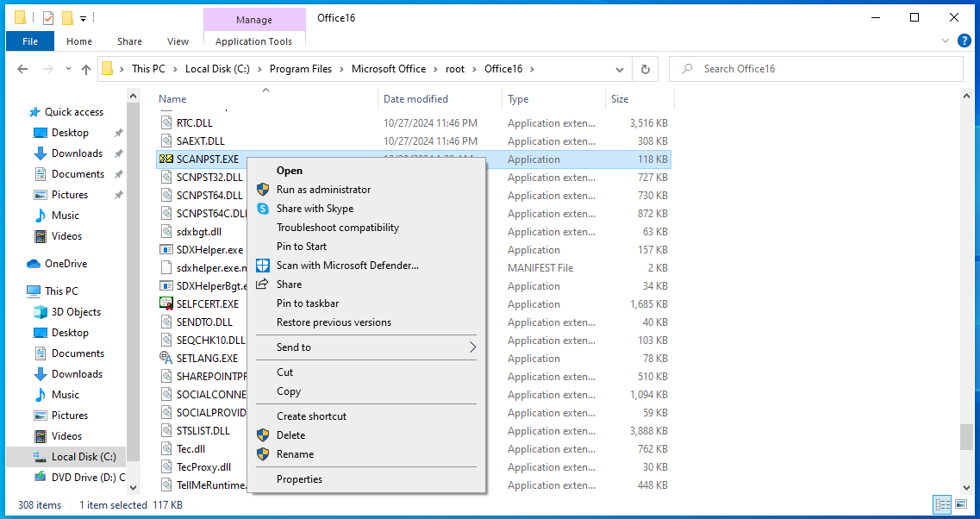Switch to details view in status bar
This screenshot has height=519, width=980.
(x=942, y=504)
